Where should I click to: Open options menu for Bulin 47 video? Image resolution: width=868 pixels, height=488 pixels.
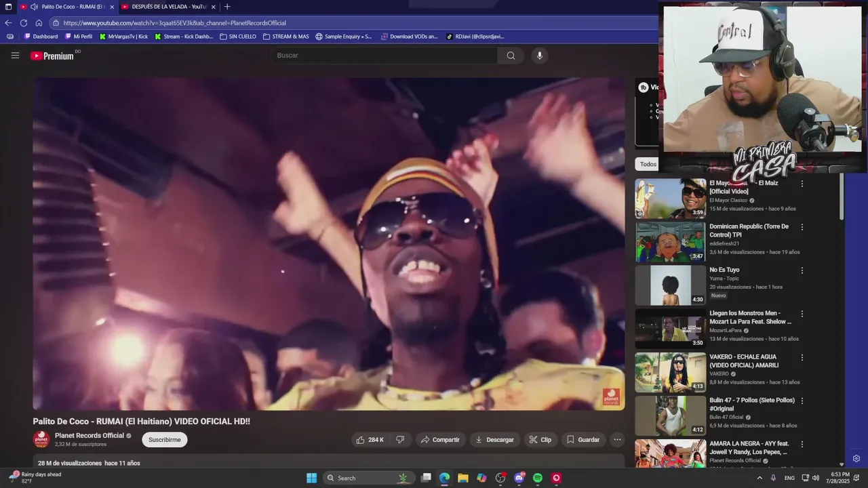(x=802, y=401)
